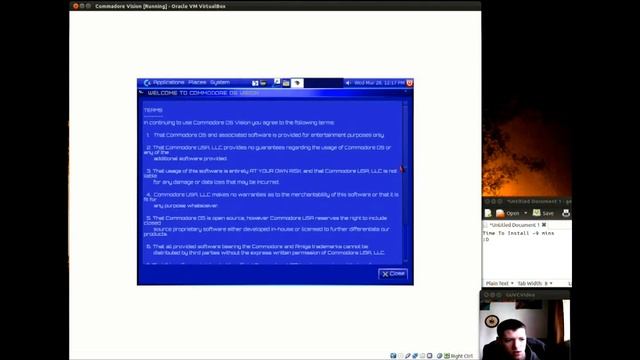Close the welcome dialog with Close button
Screen dimensions: 640x360
click(393, 274)
